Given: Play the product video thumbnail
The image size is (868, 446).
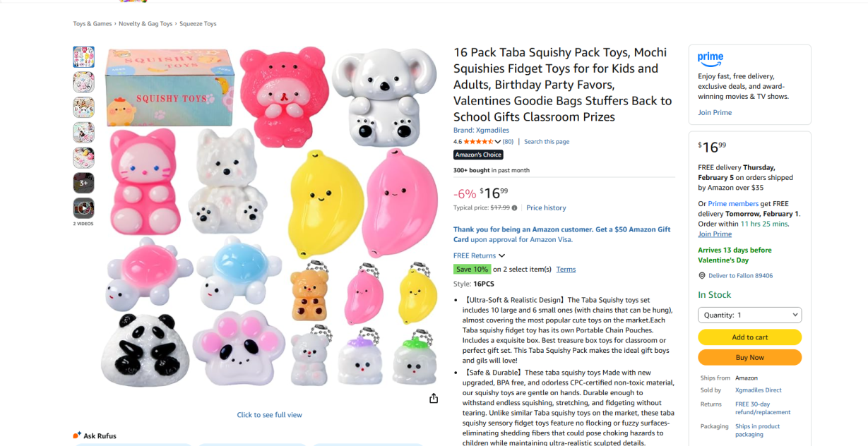Looking at the screenshot, I should (83, 208).
